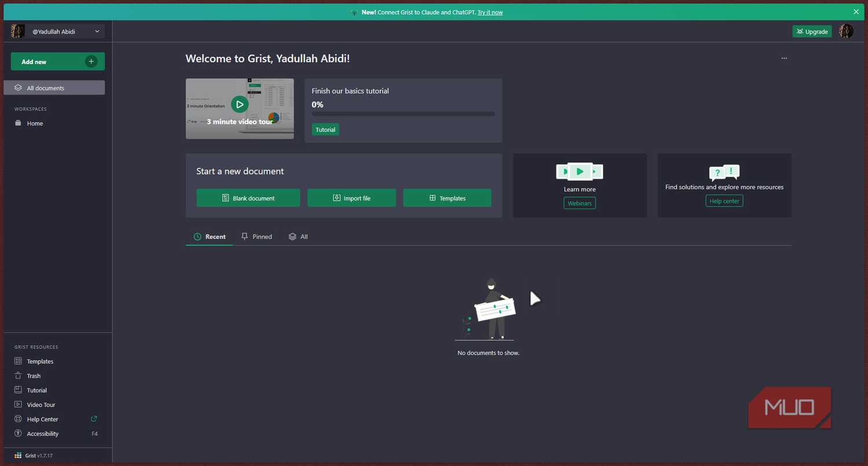Switch to the Recent tab

click(x=209, y=236)
